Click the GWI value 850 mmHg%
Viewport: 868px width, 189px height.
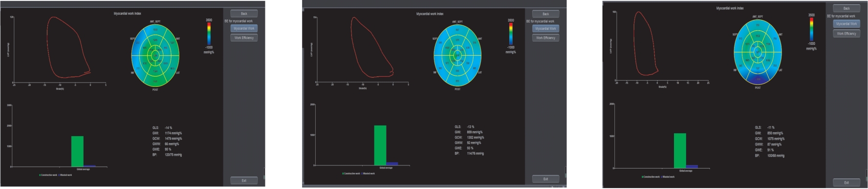click(x=775, y=133)
